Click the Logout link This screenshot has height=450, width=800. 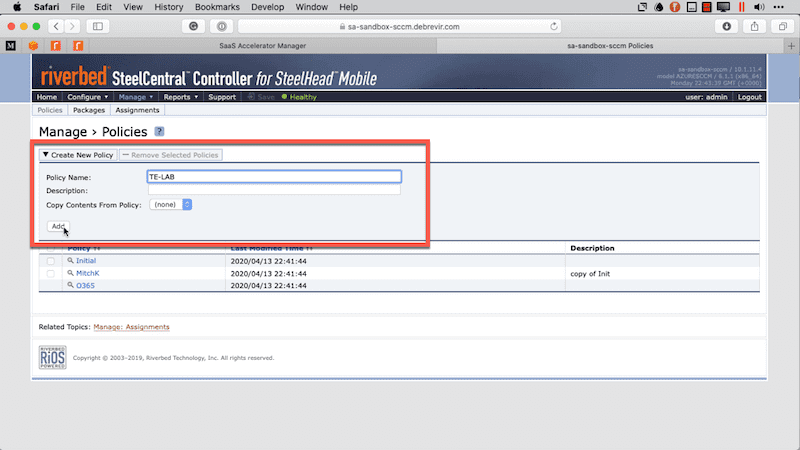(749, 97)
